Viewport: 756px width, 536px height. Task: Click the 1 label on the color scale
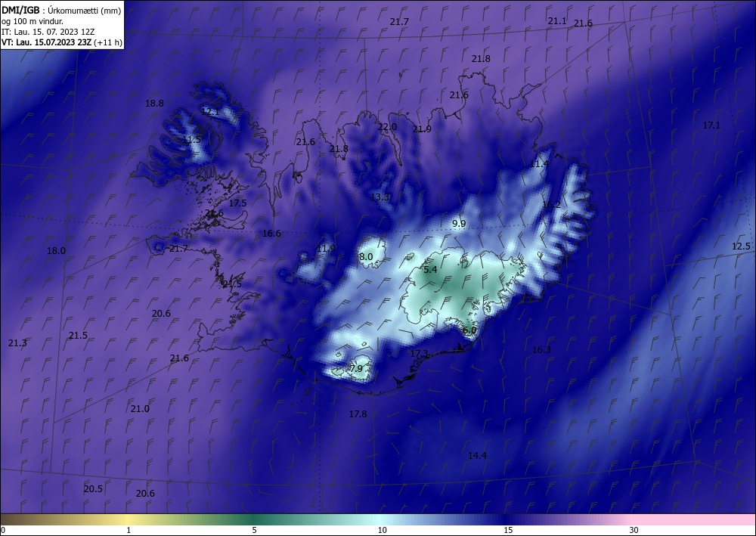click(x=129, y=530)
